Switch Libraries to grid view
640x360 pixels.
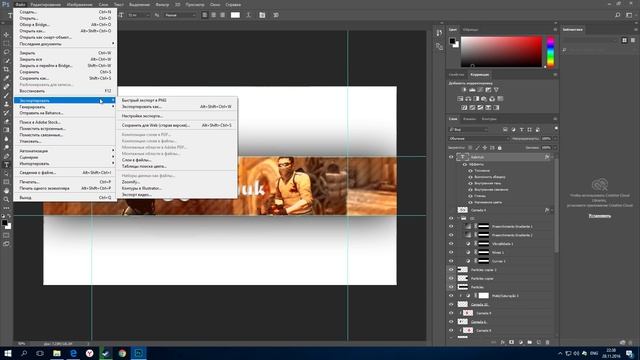[x=624, y=40]
